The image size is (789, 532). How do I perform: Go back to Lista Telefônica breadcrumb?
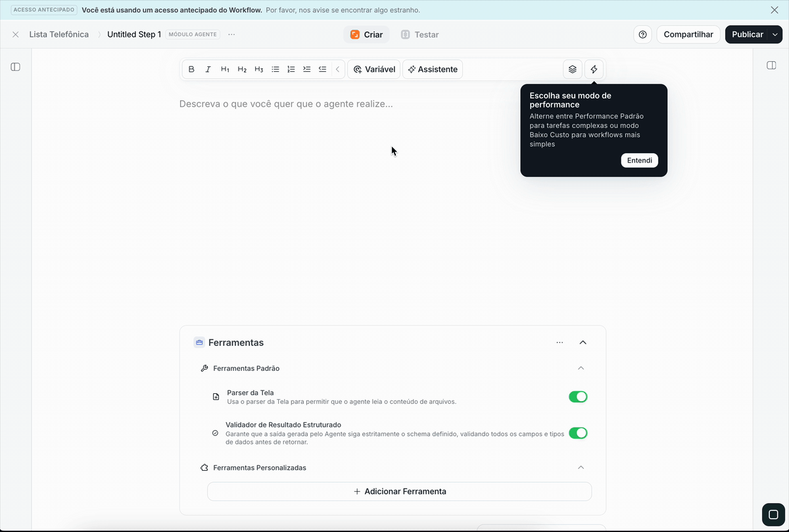tap(59, 34)
